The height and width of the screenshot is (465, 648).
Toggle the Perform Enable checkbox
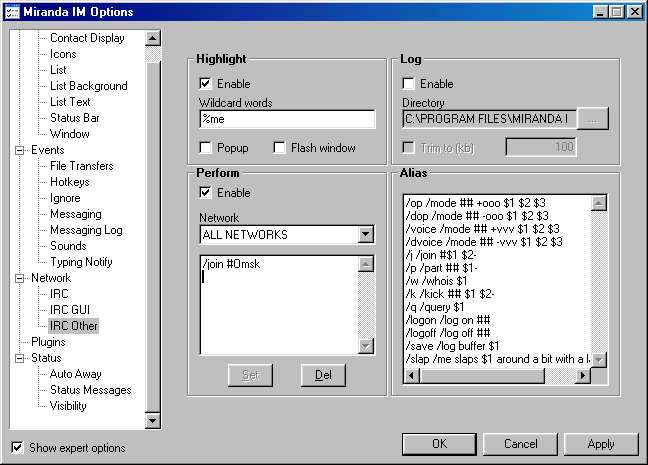[x=205, y=193]
